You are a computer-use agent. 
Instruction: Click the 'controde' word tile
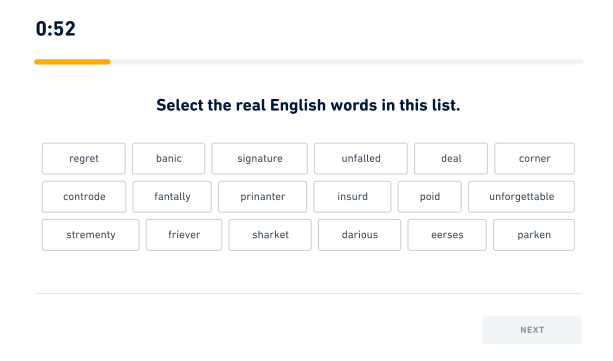click(x=84, y=197)
